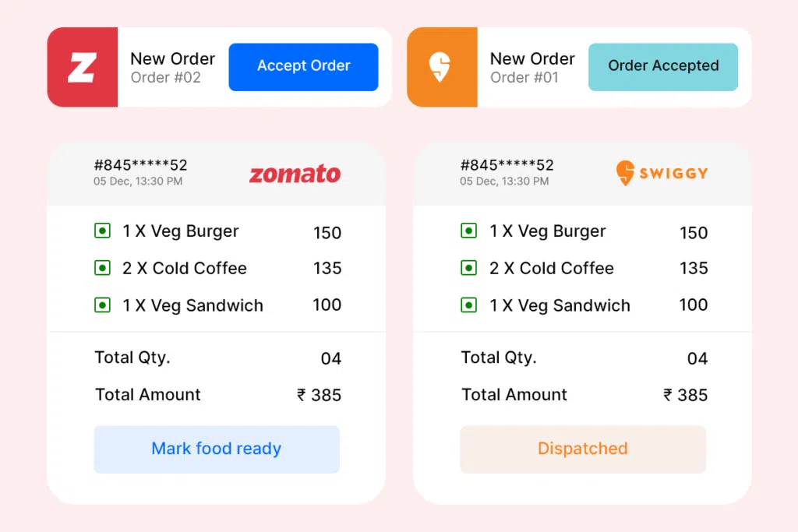Click veg indicator beside Zomato Cold Coffee
The width and height of the screenshot is (798, 532).
pyautogui.click(x=102, y=268)
